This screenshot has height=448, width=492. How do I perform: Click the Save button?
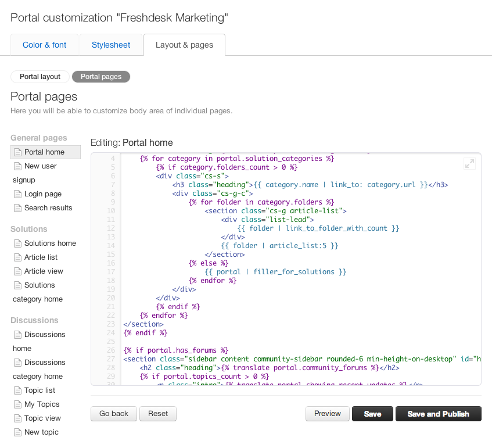point(372,414)
